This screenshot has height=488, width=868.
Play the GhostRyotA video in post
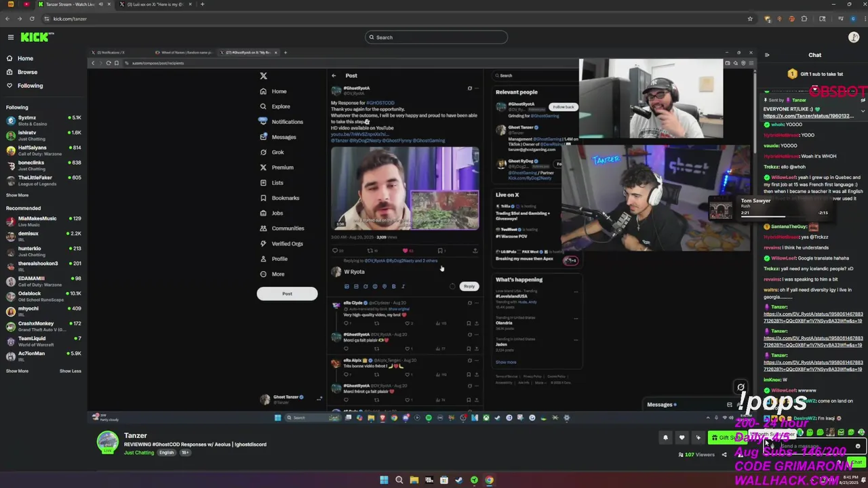click(x=405, y=188)
